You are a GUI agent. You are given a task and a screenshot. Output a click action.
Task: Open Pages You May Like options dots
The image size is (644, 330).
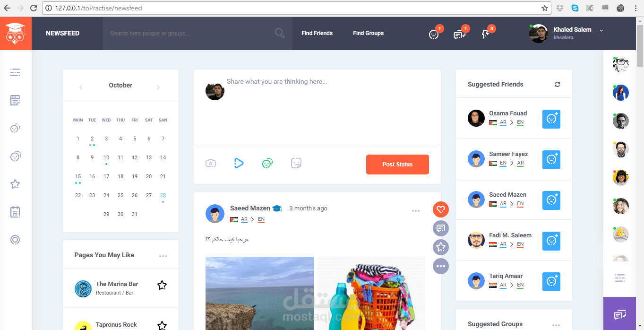[x=163, y=256]
